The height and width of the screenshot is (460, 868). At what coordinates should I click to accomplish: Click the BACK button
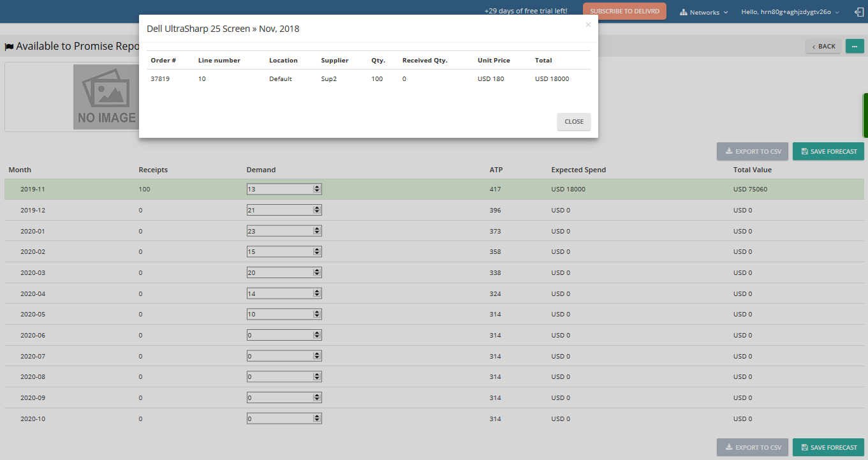pos(823,46)
